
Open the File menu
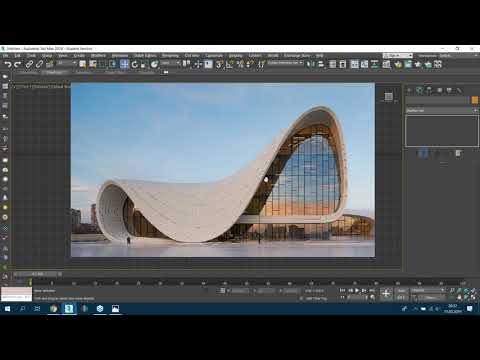click(5, 55)
